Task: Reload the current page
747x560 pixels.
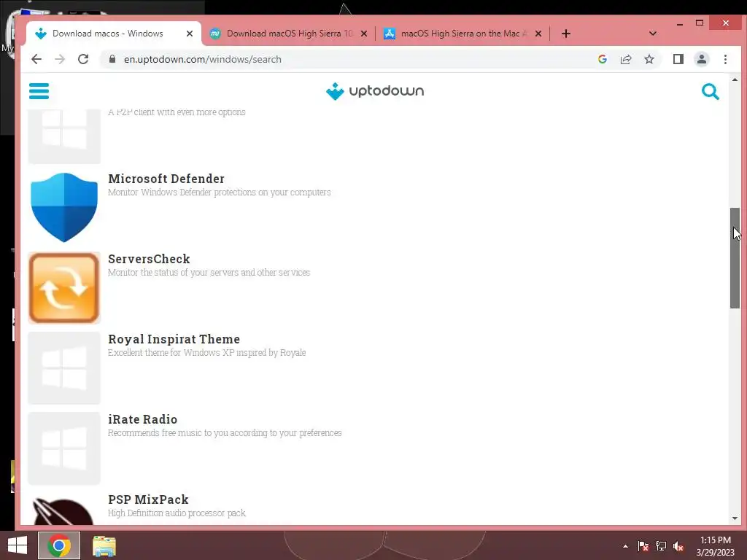Action: pyautogui.click(x=83, y=59)
